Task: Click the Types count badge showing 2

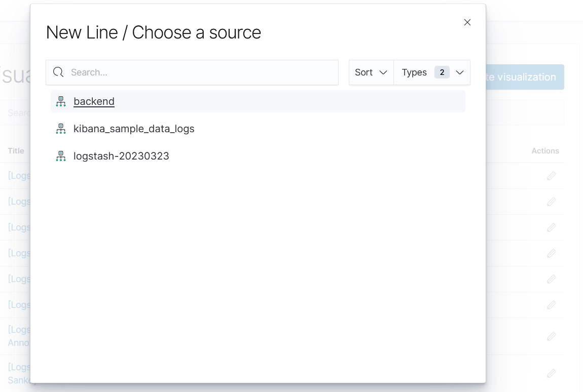Action: (442, 72)
